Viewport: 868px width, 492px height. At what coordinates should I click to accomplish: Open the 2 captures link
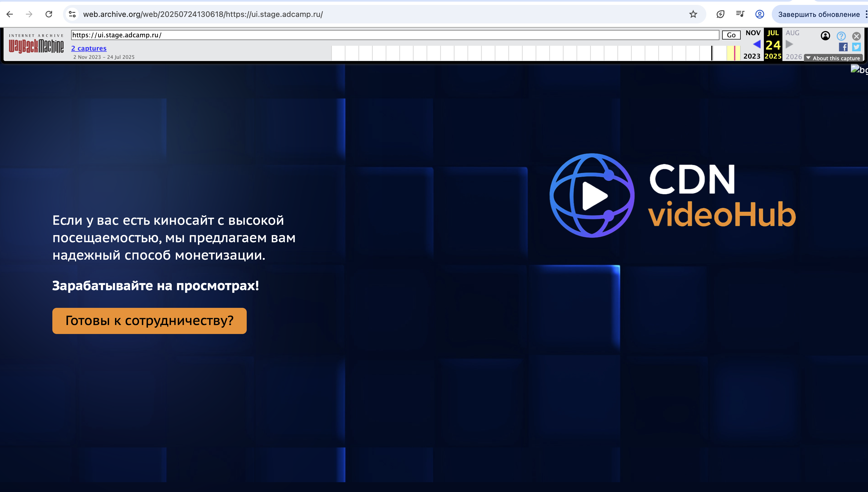(89, 48)
